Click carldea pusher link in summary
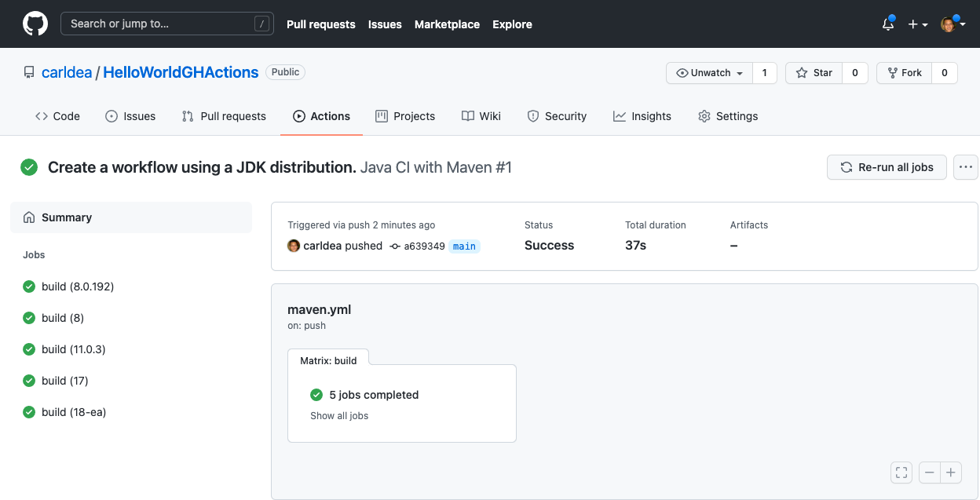 coord(323,246)
